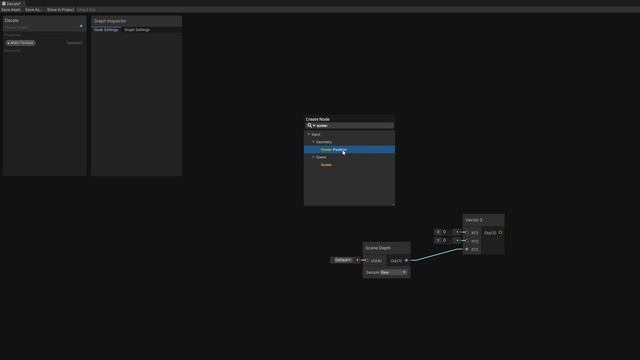
Task: Click Show In Project button
Action: click(60, 9)
